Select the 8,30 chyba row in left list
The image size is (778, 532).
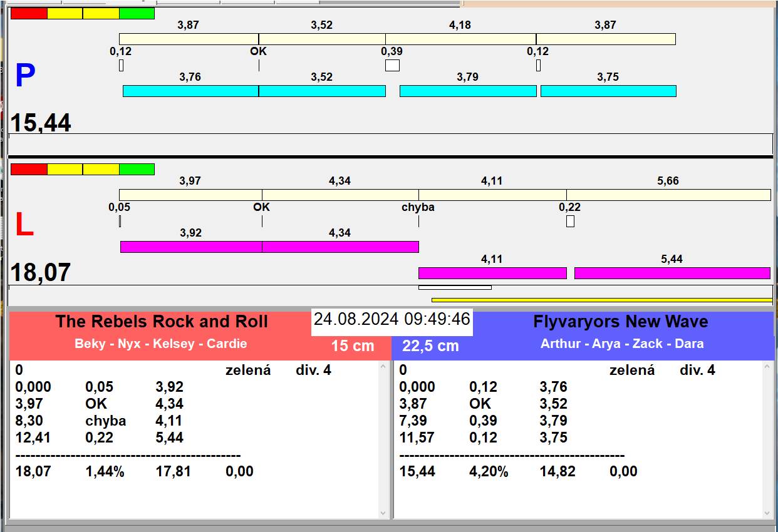[100, 421]
